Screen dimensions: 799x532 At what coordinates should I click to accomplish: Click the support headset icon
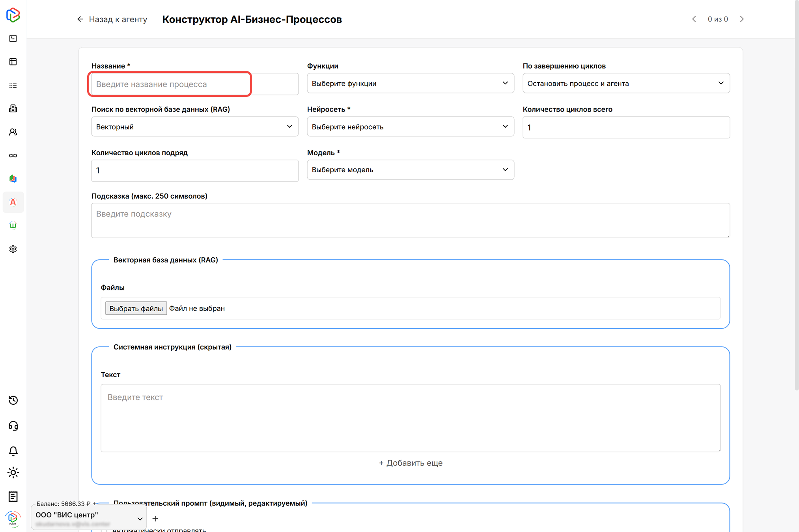pos(13,426)
